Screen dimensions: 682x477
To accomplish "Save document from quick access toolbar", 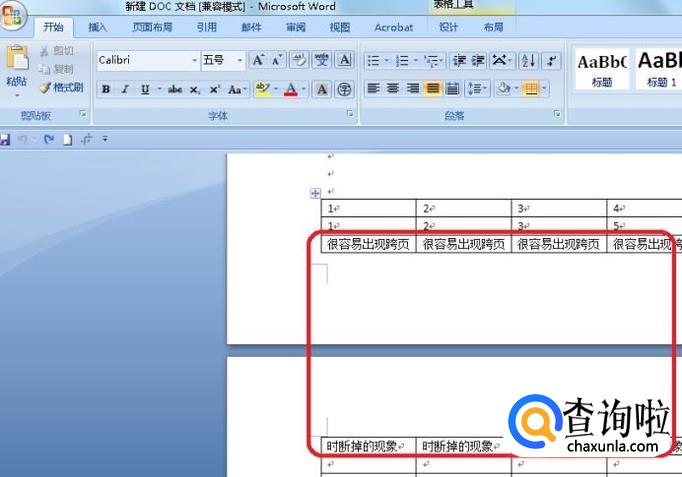I will coord(5,140).
